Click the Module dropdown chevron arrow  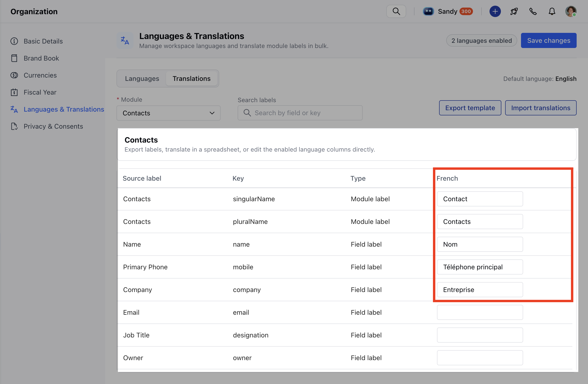pos(212,113)
